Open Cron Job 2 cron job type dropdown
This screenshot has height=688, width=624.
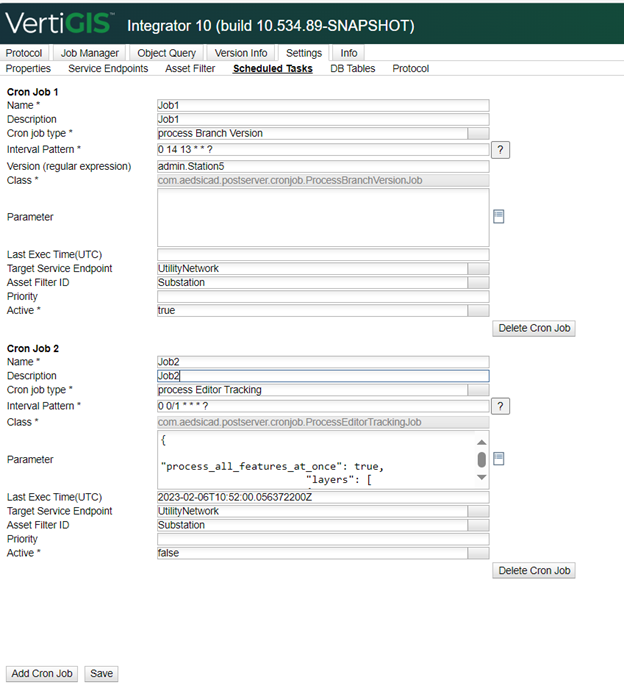(478, 390)
